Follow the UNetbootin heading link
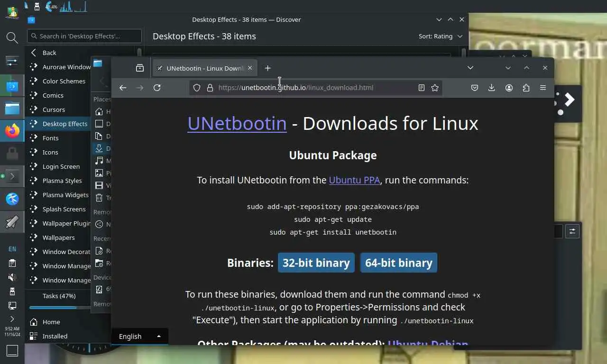Image resolution: width=607 pixels, height=364 pixels. [x=237, y=123]
